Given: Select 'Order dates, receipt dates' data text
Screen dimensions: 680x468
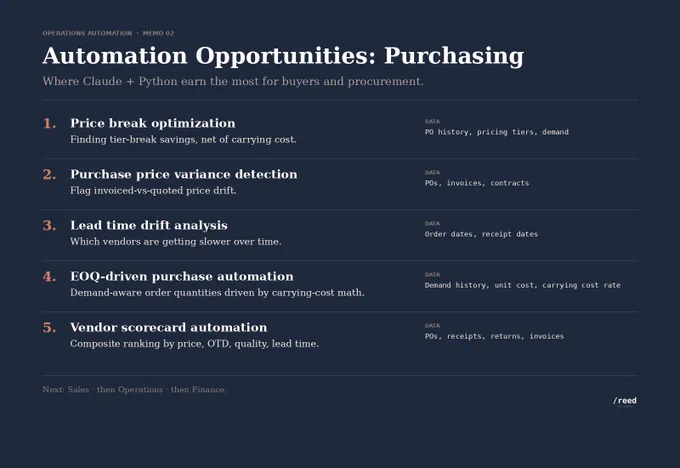Looking at the screenshot, I should click(481, 234).
